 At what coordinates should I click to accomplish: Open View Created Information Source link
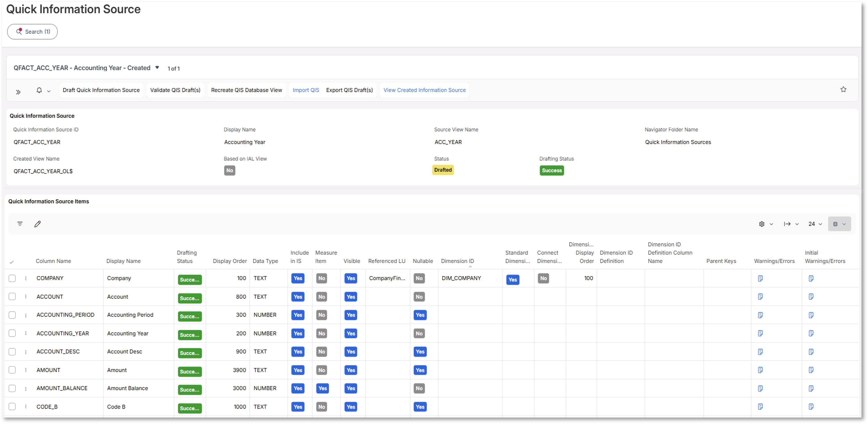click(424, 90)
